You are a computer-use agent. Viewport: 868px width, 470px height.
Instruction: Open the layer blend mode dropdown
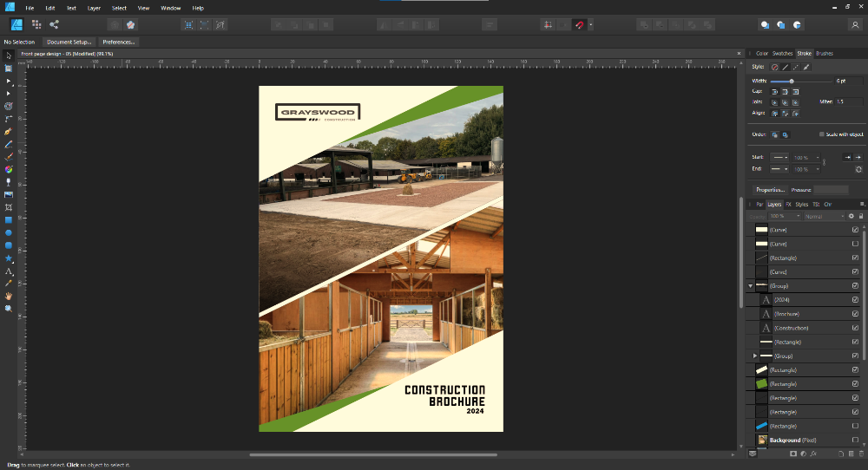pos(824,216)
